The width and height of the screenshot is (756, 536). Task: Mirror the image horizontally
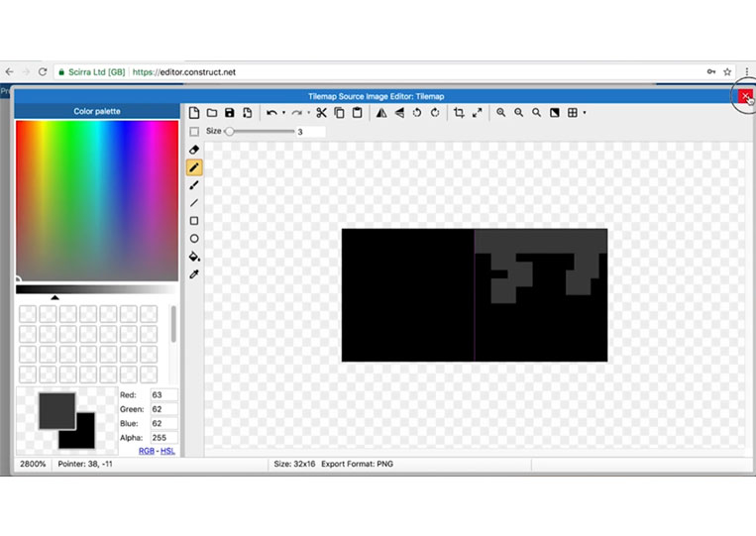click(x=381, y=113)
